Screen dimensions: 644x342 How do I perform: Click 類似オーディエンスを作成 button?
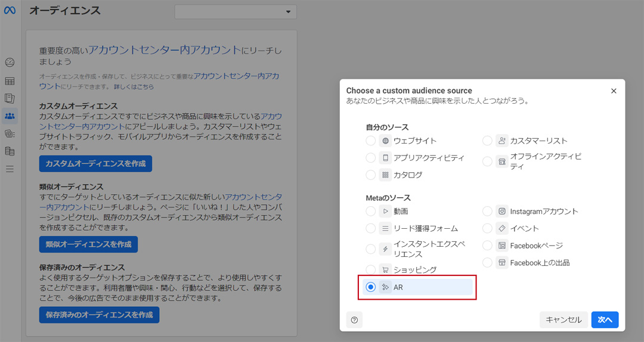88,244
